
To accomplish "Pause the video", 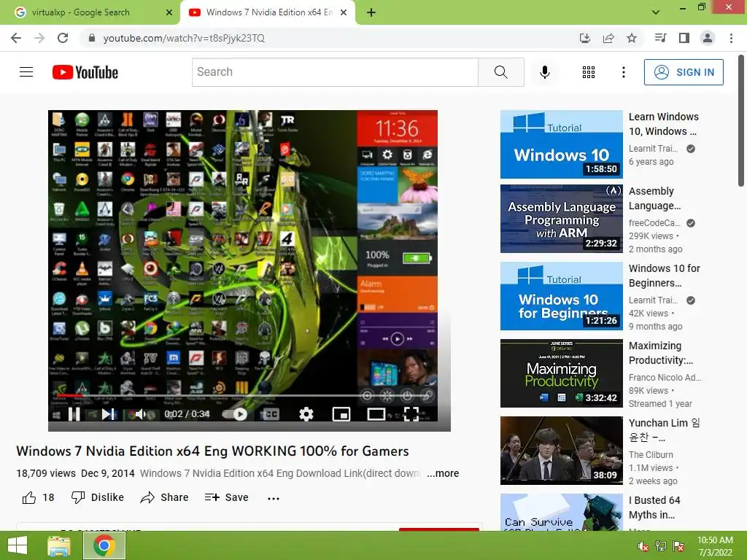I will 74,414.
